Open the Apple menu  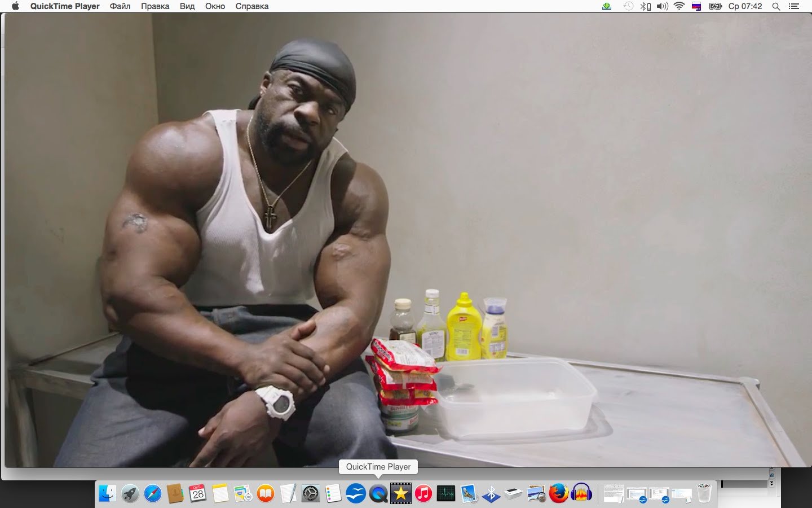pyautogui.click(x=15, y=6)
